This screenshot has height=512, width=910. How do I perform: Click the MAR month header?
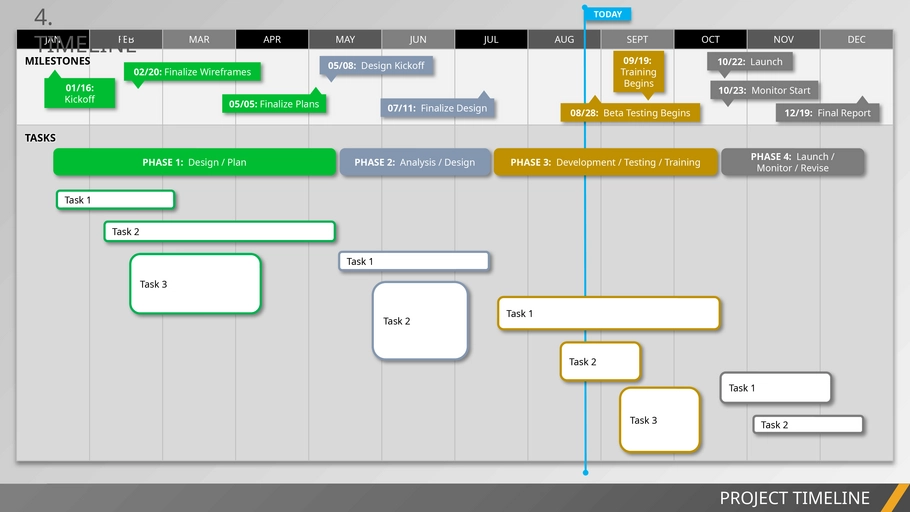[x=199, y=40]
